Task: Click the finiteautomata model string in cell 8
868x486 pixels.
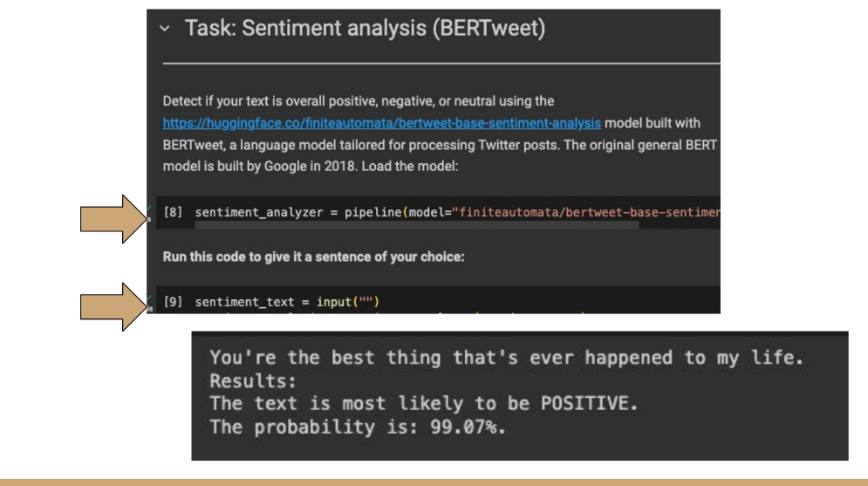Action: point(585,212)
